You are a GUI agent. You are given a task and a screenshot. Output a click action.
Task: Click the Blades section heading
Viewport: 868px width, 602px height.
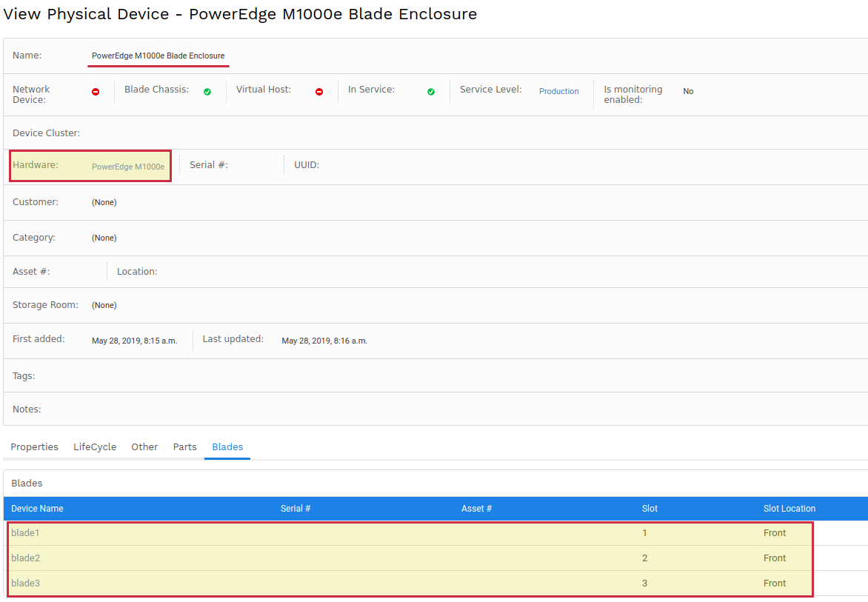pyautogui.click(x=27, y=483)
